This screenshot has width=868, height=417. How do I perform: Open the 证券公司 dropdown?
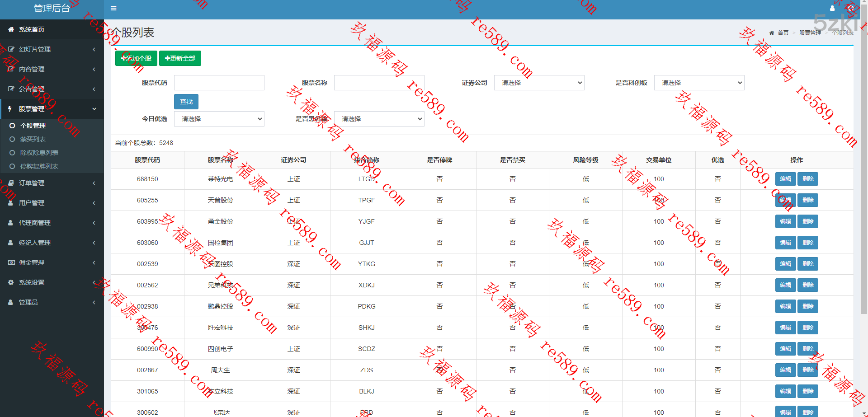click(x=539, y=83)
